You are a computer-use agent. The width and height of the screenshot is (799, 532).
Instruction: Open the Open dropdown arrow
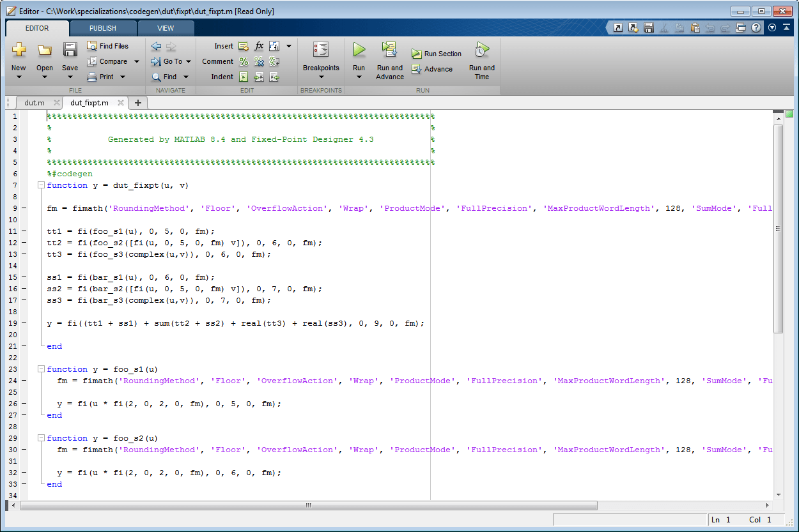44,77
